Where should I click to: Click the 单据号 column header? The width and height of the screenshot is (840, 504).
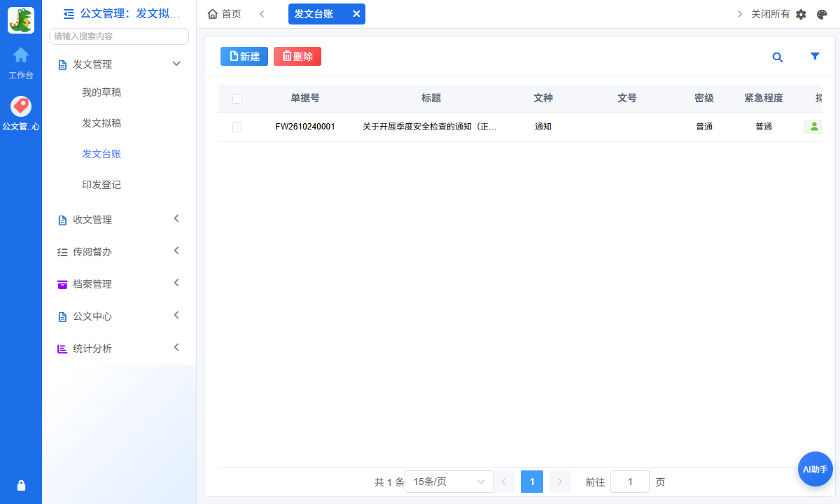pyautogui.click(x=305, y=98)
